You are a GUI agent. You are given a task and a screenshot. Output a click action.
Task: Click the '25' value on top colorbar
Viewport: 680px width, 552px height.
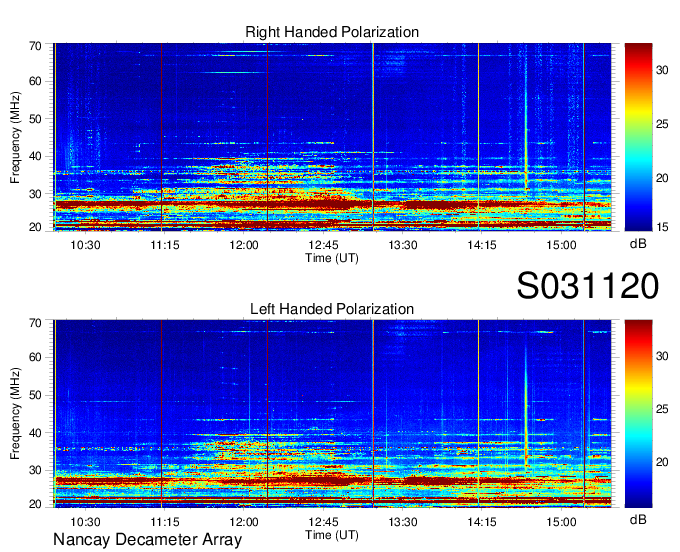pos(662,124)
